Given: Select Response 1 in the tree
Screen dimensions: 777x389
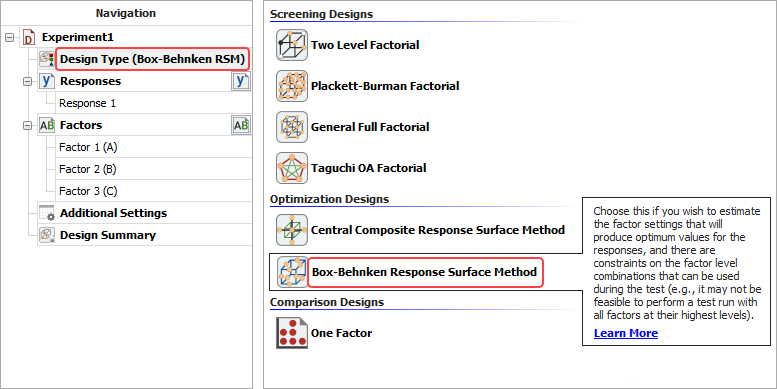Looking at the screenshot, I should click(x=87, y=104).
